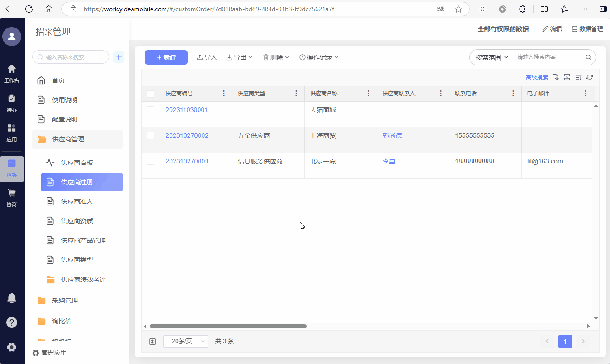Click the notification bell icon
The height and width of the screenshot is (364, 610).
coord(12,298)
